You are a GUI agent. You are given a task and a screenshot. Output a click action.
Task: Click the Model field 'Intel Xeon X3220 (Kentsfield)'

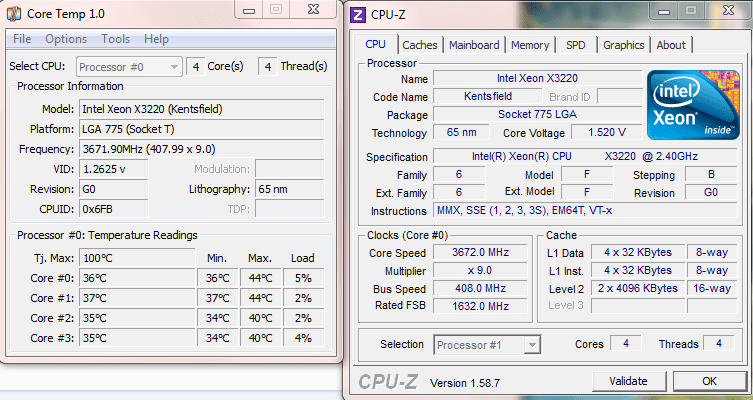point(202,109)
